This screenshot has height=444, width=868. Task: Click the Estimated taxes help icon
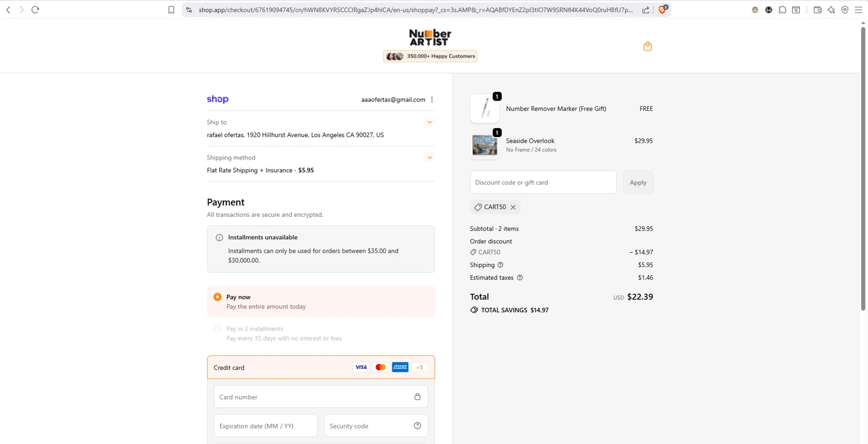520,277
